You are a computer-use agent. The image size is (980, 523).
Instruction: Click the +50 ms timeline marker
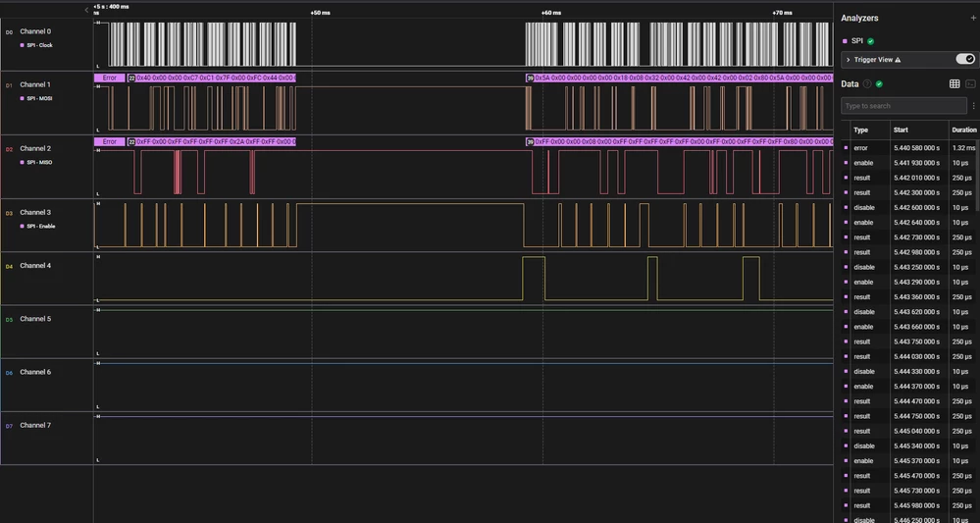tap(320, 13)
